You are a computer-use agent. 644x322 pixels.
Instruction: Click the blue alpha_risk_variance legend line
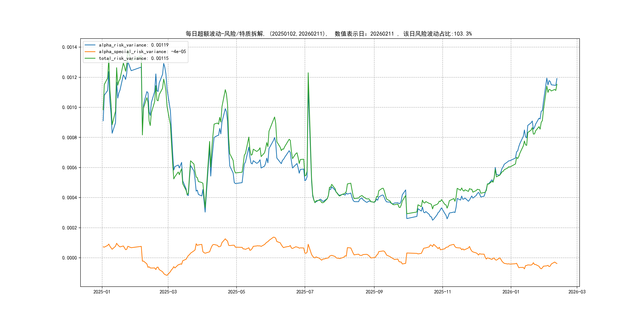click(90, 45)
